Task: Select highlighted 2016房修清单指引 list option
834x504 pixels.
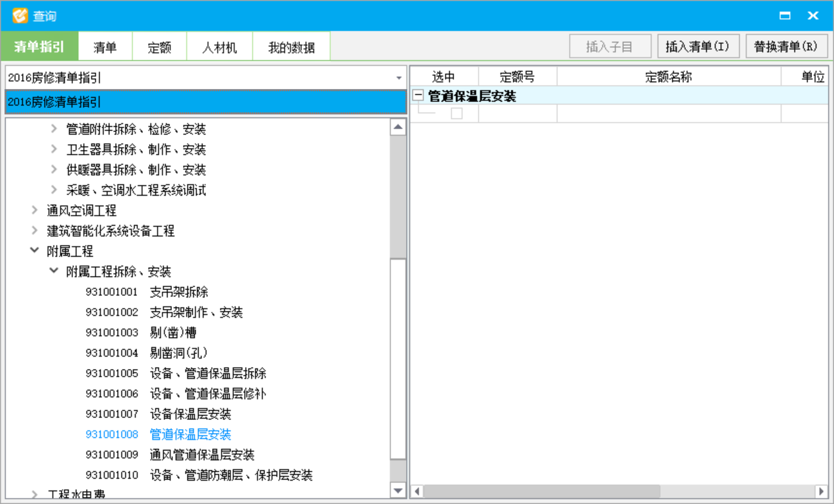Action: pyautogui.click(x=206, y=102)
